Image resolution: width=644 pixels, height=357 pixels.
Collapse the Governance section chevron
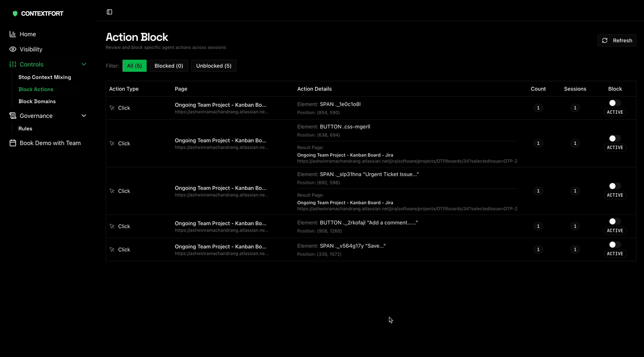pos(84,116)
